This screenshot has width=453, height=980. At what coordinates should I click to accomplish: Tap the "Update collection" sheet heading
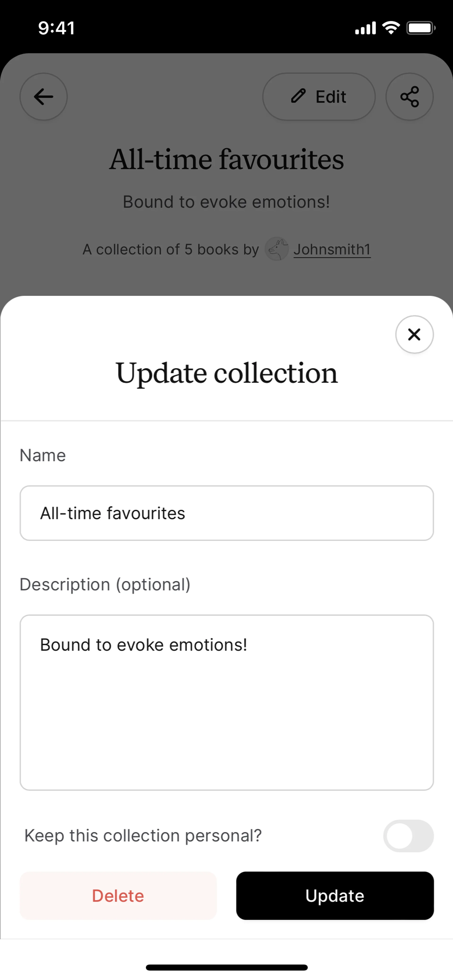coord(226,373)
